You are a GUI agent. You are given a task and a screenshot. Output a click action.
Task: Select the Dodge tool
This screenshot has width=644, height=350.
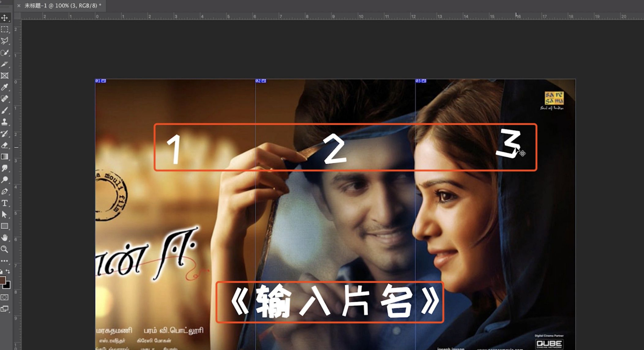point(5,180)
